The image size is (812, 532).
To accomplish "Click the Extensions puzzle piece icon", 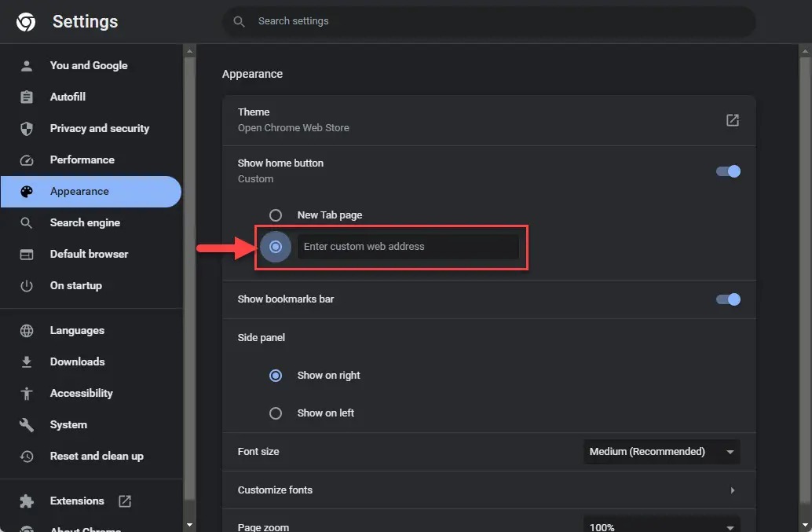I will pyautogui.click(x=27, y=501).
